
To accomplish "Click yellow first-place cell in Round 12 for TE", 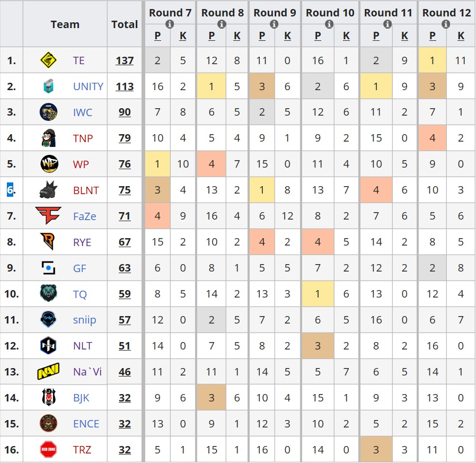I will coord(433,60).
